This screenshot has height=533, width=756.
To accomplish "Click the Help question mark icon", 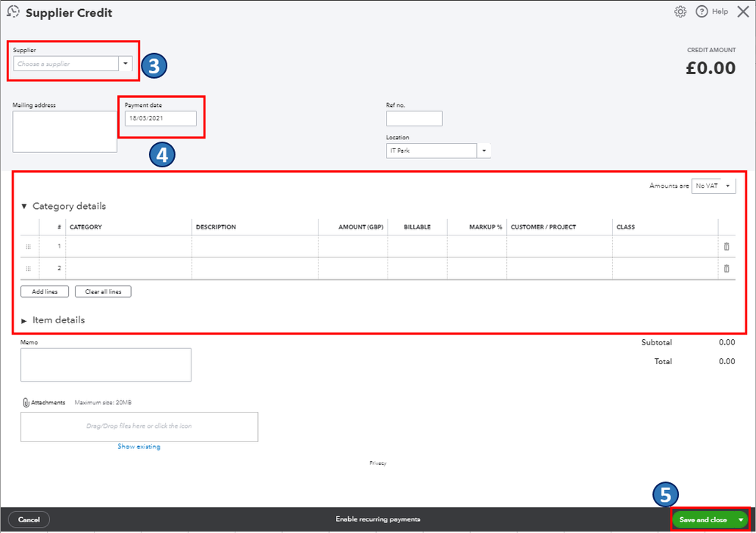I will pyautogui.click(x=702, y=11).
